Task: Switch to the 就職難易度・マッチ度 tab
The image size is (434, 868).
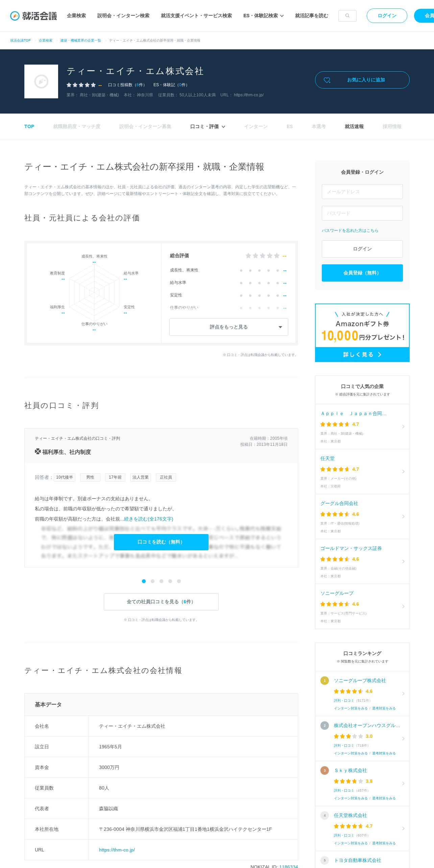Action: coord(77,126)
